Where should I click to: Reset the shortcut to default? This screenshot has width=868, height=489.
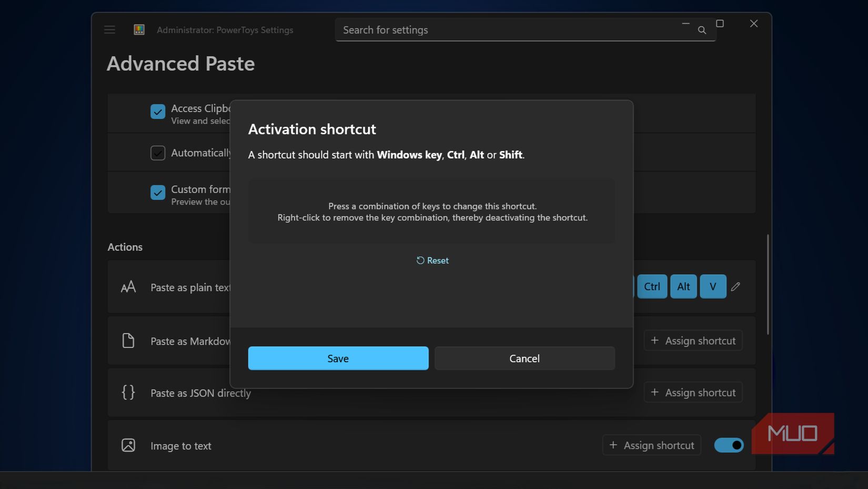432,261
